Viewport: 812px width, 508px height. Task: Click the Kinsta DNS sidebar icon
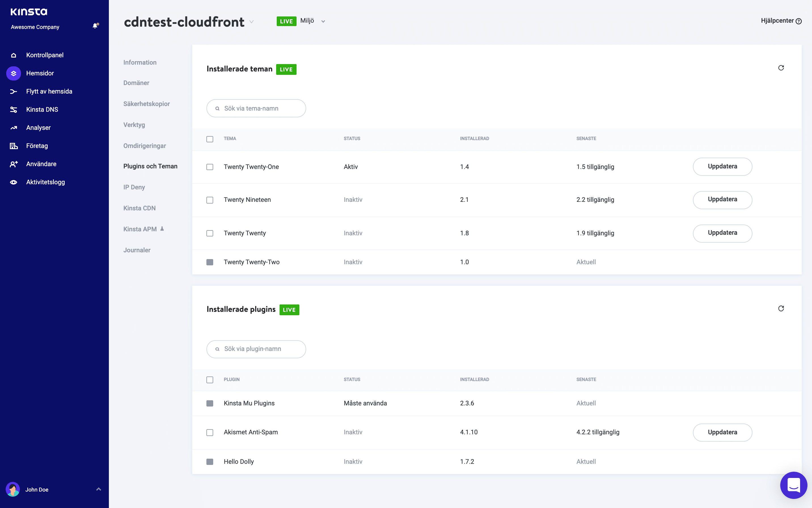[14, 109]
